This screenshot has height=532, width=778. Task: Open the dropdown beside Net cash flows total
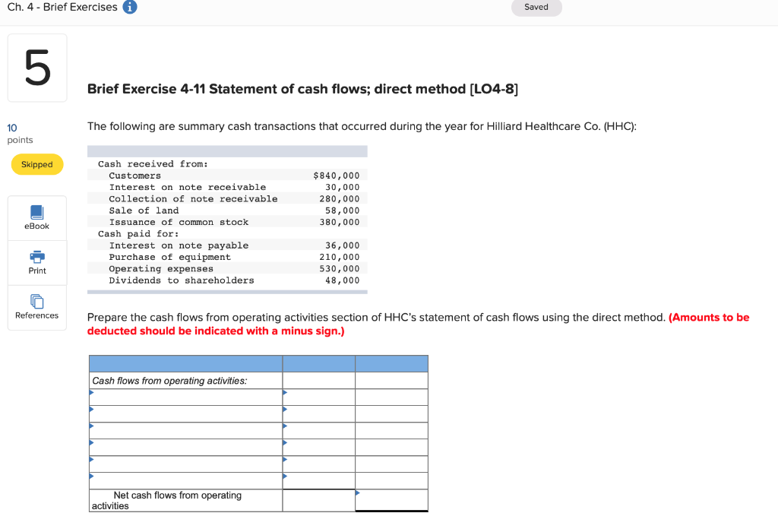[358, 494]
